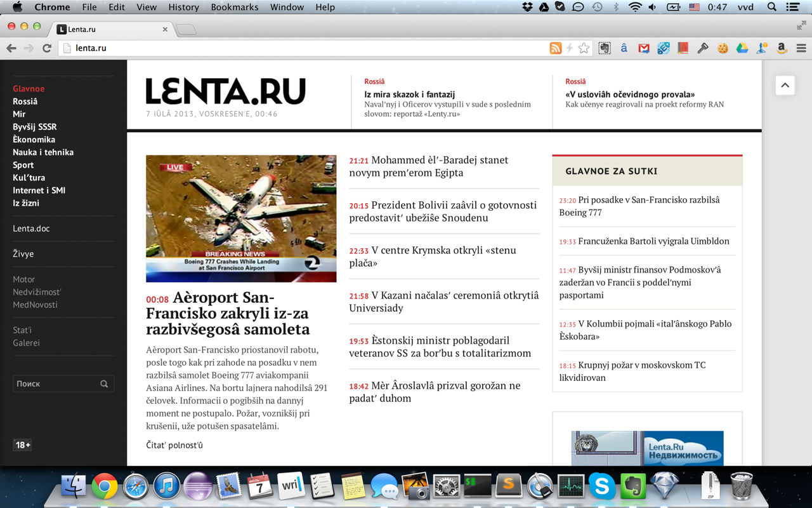Open the Byvšij SSSR section
Screen dimensions: 812x508
(35, 127)
